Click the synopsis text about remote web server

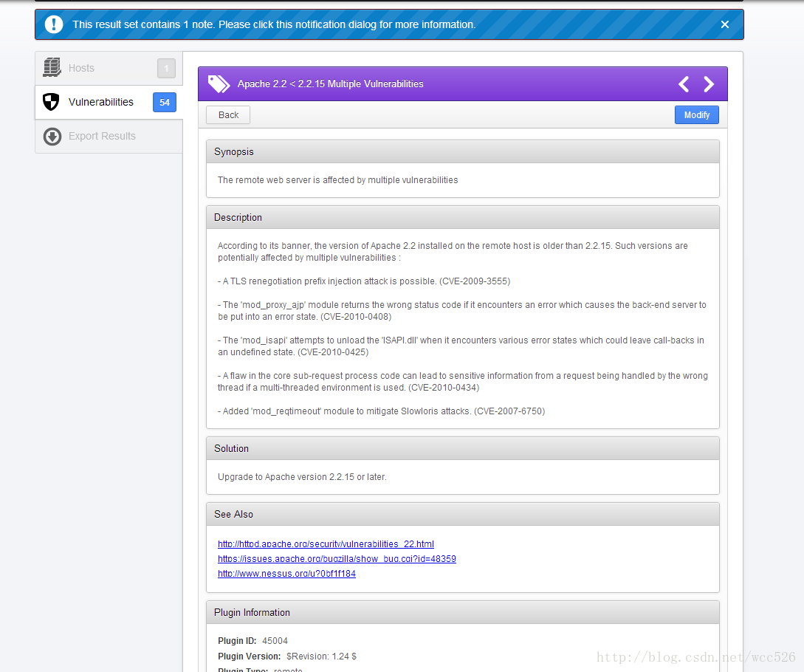tap(338, 180)
